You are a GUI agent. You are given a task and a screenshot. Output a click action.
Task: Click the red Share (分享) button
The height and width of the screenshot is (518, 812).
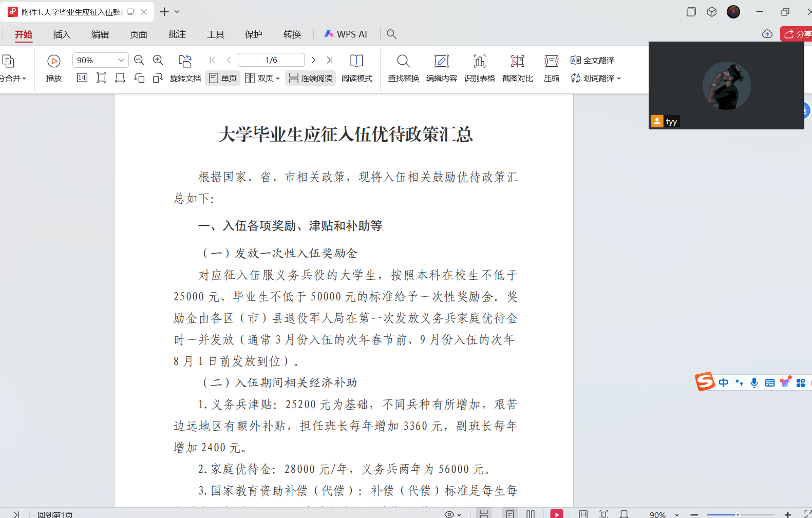tap(796, 34)
